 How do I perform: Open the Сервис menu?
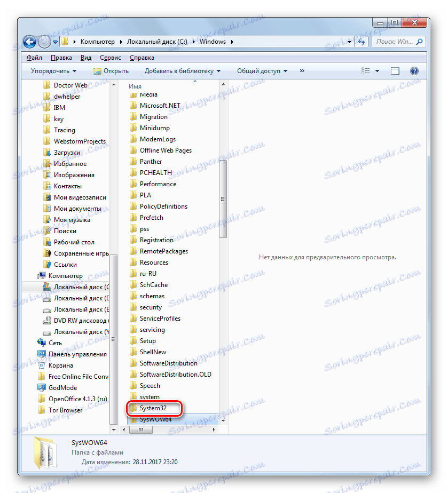tap(111, 58)
